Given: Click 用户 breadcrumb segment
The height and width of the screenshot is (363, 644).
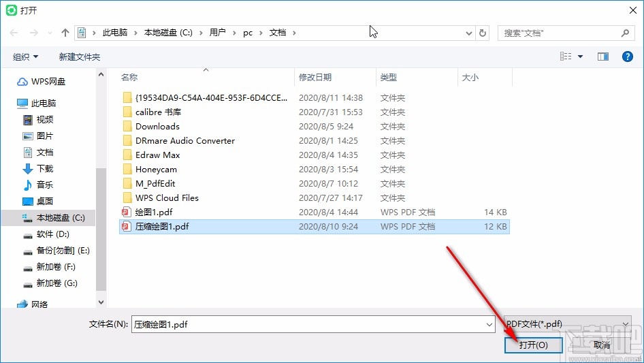Looking at the screenshot, I should pyautogui.click(x=217, y=33).
